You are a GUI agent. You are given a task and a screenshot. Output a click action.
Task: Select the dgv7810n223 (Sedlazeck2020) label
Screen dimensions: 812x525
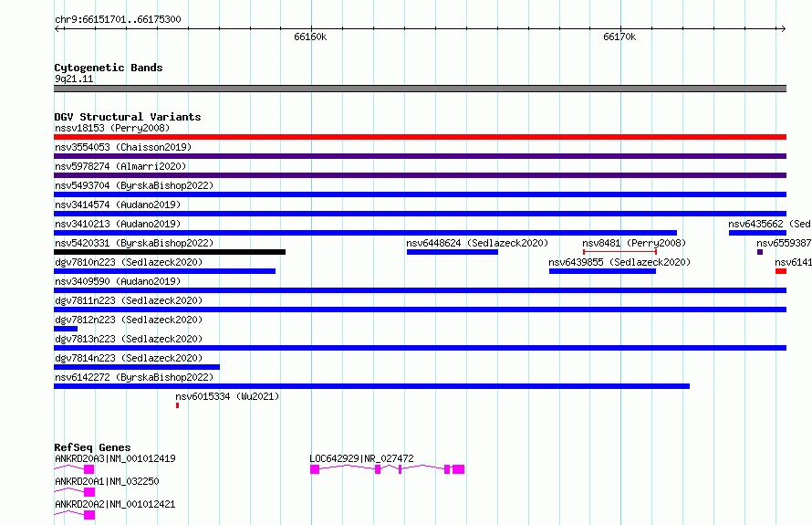pyautogui.click(x=129, y=262)
